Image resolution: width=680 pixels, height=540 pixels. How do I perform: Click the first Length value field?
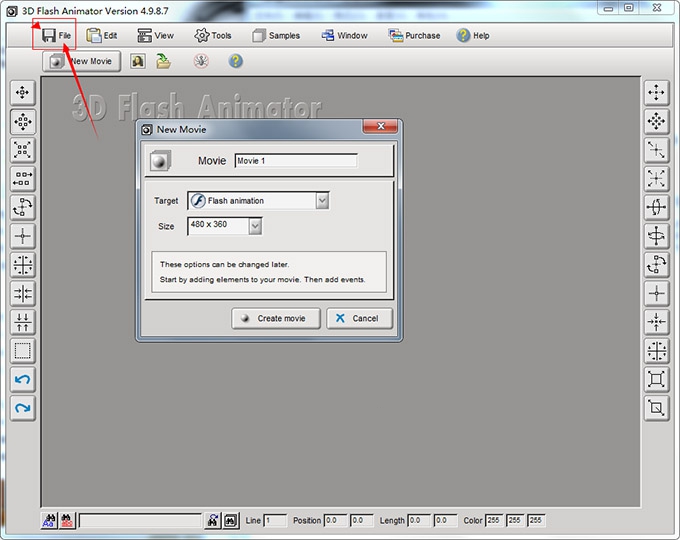click(419, 520)
